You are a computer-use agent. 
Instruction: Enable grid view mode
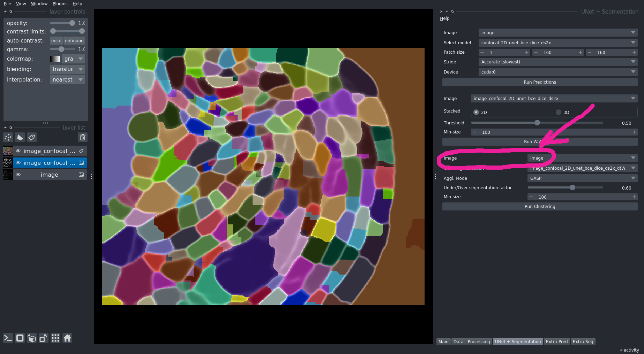pos(55,338)
